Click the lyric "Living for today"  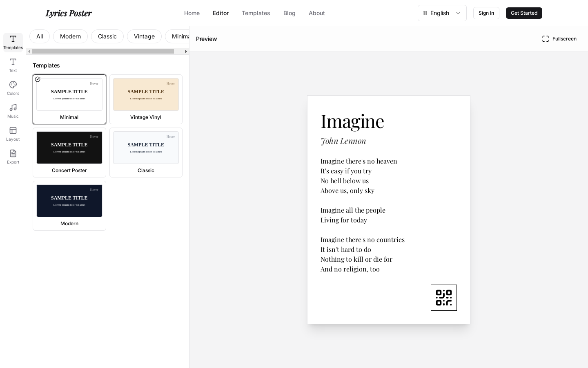(344, 220)
